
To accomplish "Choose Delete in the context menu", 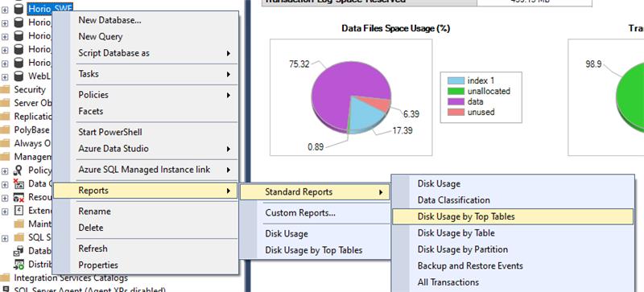I will (x=146, y=228).
